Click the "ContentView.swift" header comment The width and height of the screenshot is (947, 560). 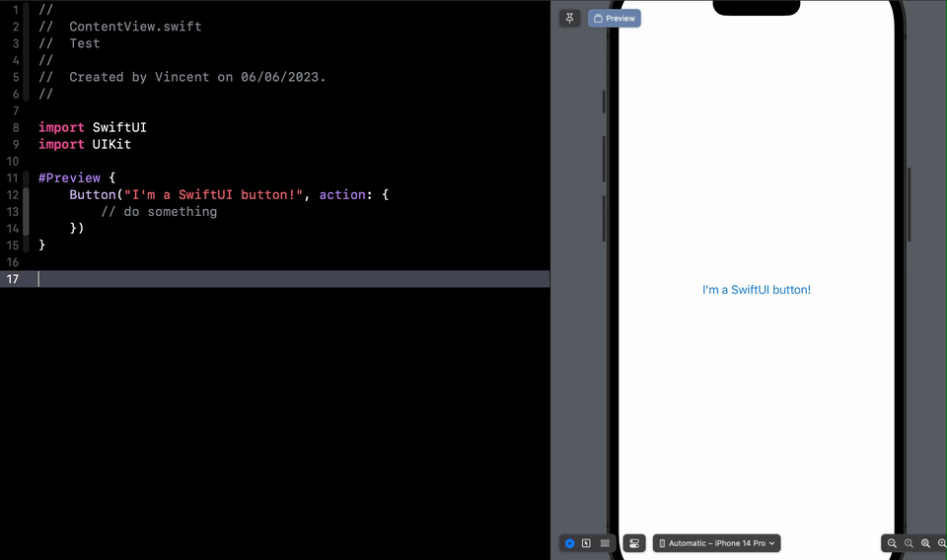tap(135, 27)
